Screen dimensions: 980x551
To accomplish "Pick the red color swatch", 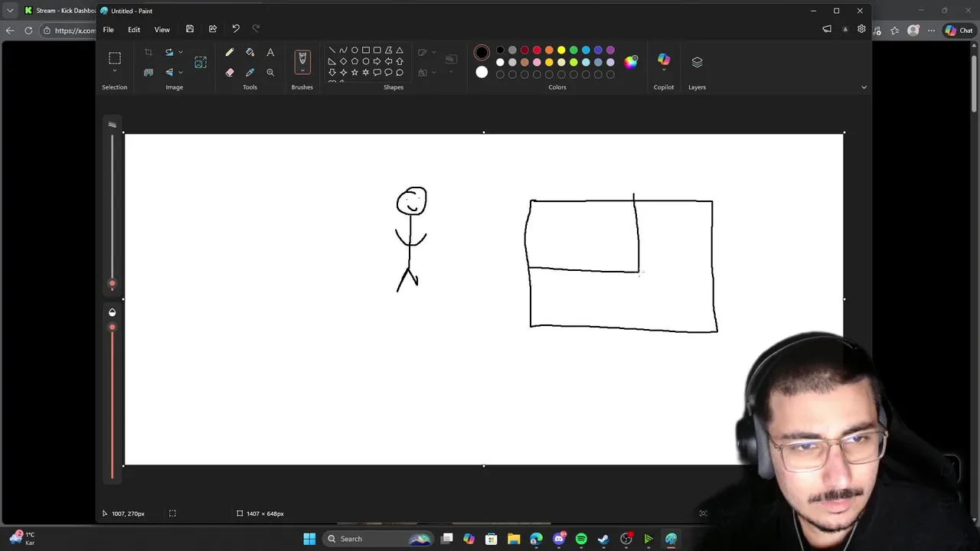I will [x=537, y=51].
